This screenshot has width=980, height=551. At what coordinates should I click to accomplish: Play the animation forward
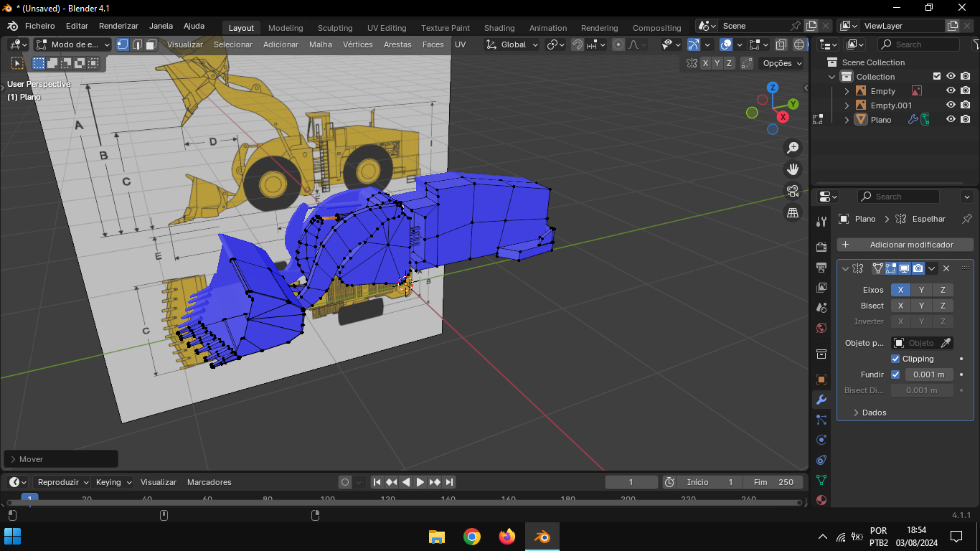pos(420,482)
